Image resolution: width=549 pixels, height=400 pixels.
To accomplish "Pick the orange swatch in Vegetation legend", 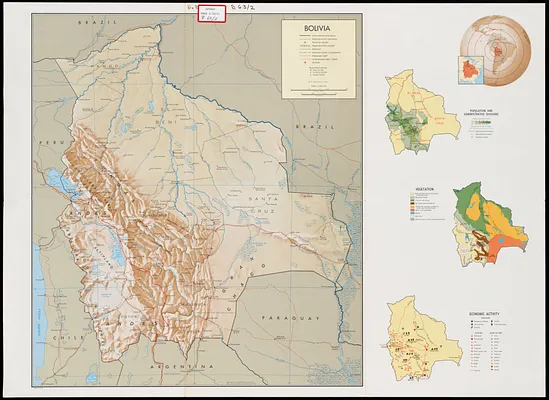I will [x=412, y=207].
